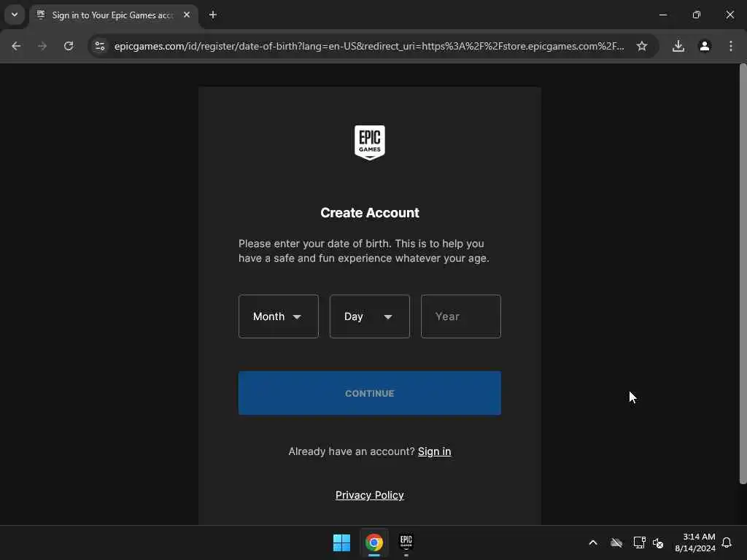Open the Privacy Policy link
Viewport: 747px width, 560px height.
tap(369, 495)
